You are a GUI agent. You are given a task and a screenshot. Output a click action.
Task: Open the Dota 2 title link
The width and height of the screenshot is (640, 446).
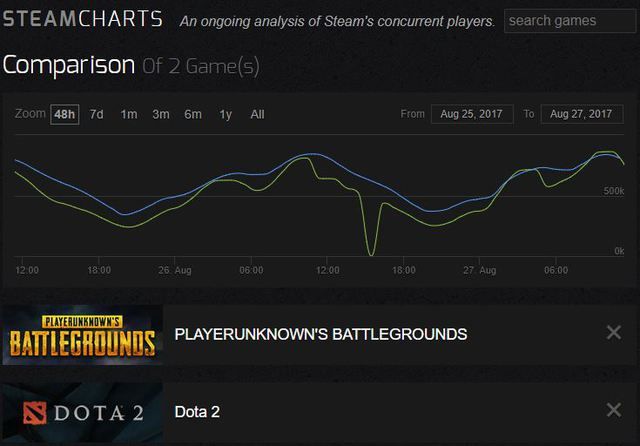[x=197, y=411]
